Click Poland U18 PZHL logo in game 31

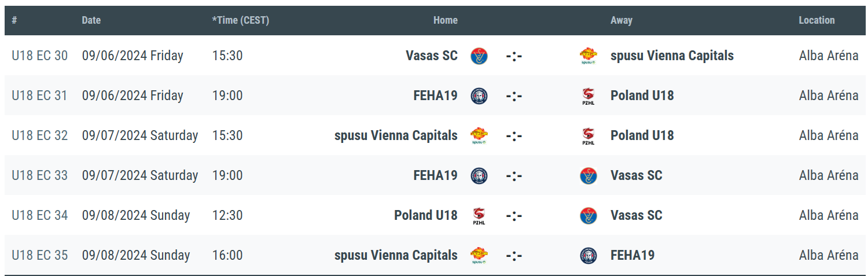(589, 96)
